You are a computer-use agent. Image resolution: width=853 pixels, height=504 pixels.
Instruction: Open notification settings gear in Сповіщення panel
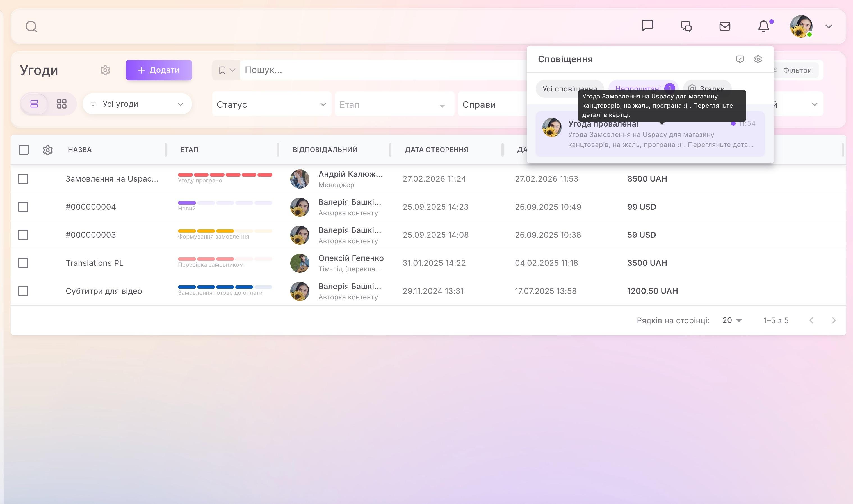758,59
